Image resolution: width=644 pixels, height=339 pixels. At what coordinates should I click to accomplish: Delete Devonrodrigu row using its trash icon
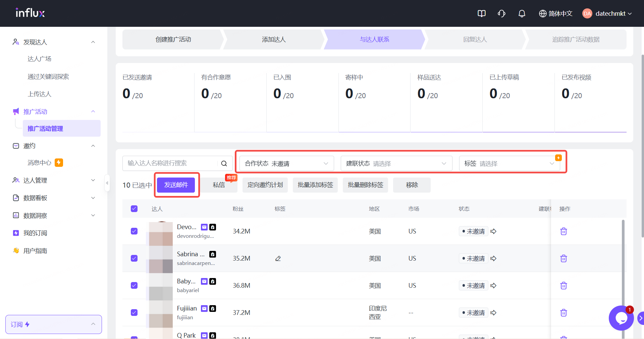(563, 231)
